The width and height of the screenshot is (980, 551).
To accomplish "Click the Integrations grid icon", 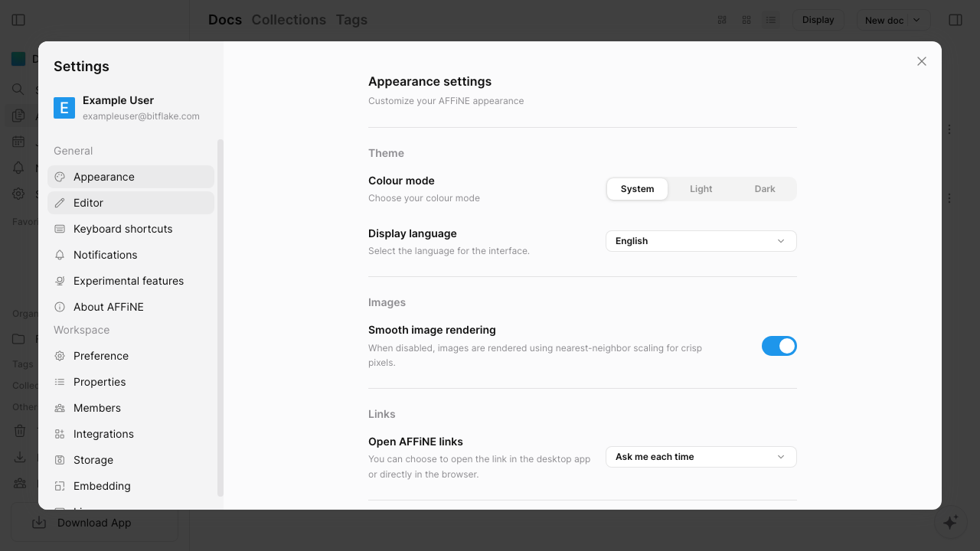I will coord(60,434).
